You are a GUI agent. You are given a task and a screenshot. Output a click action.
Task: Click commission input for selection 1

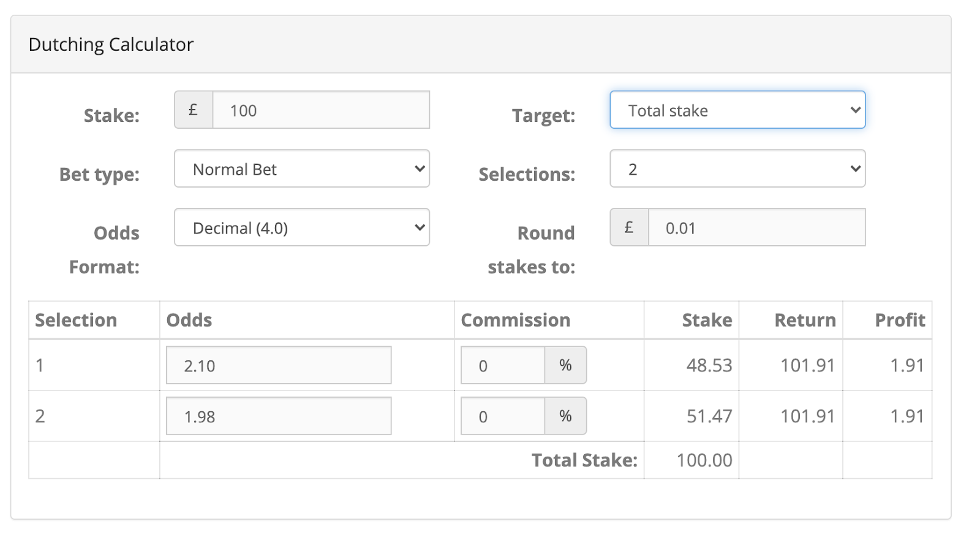[x=503, y=366]
